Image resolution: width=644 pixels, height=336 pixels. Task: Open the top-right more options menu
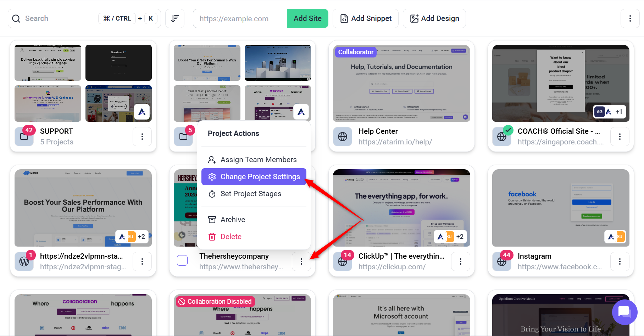pos(630,18)
